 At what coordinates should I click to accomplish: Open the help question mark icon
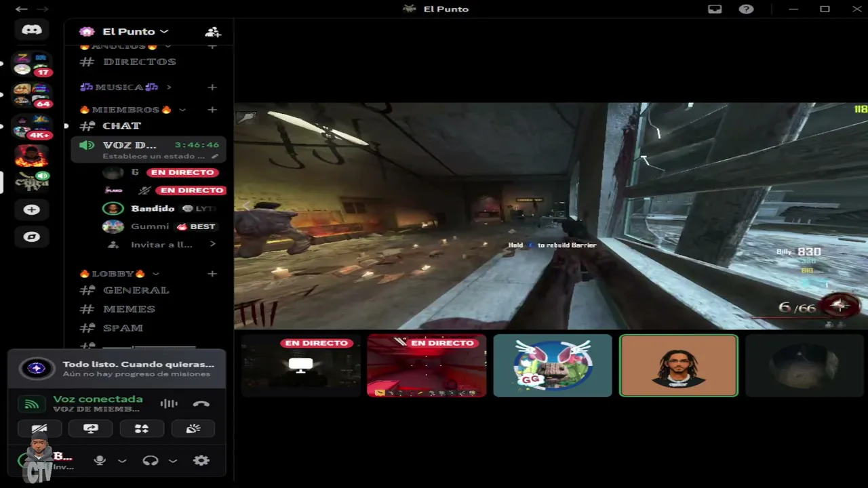tap(746, 9)
